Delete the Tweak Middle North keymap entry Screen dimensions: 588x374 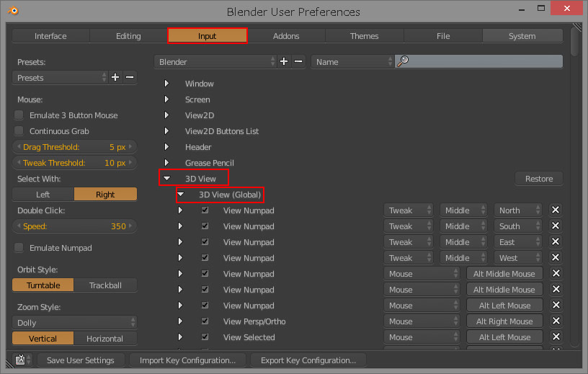point(556,210)
